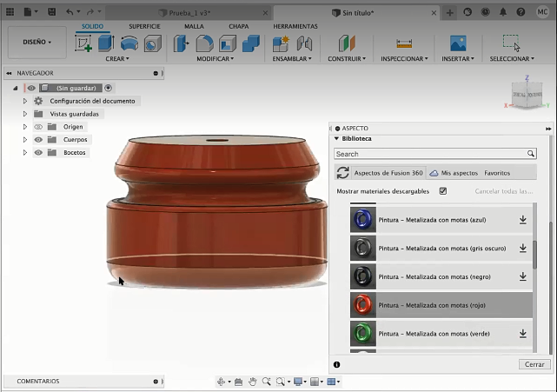This screenshot has width=557, height=392.
Task: Undo the last action
Action: (70, 11)
